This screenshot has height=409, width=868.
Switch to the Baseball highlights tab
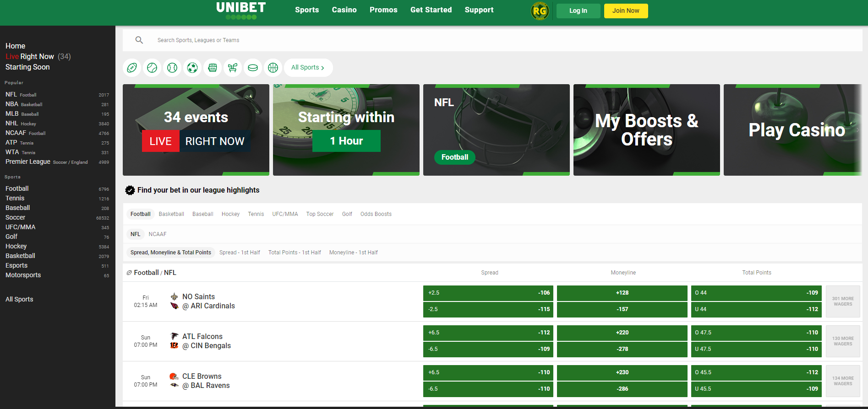click(203, 214)
